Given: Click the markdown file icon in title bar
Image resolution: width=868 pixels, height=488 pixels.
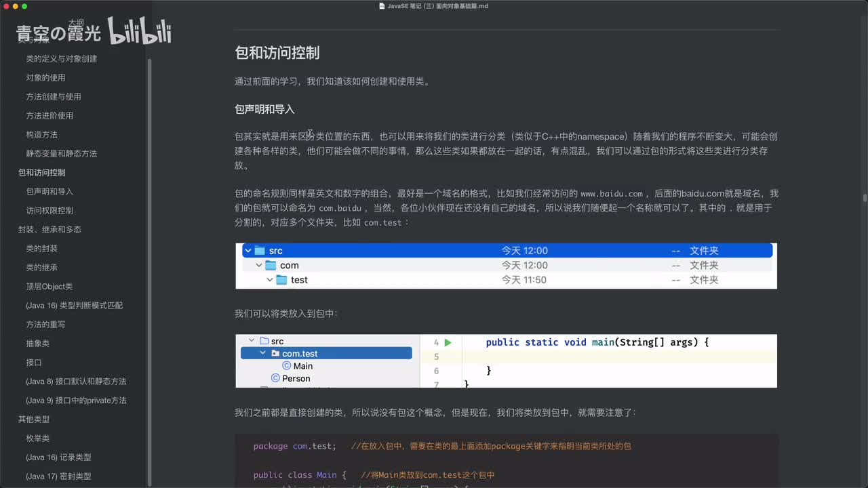Looking at the screenshot, I should point(382,6).
